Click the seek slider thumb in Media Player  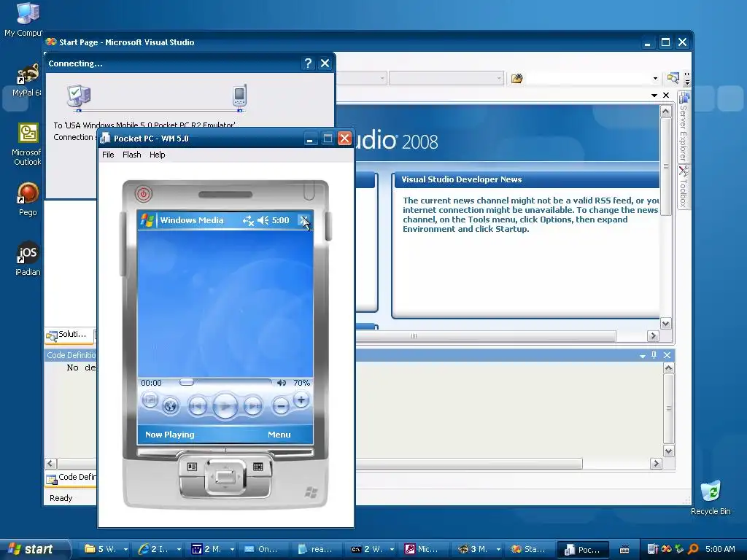click(186, 382)
